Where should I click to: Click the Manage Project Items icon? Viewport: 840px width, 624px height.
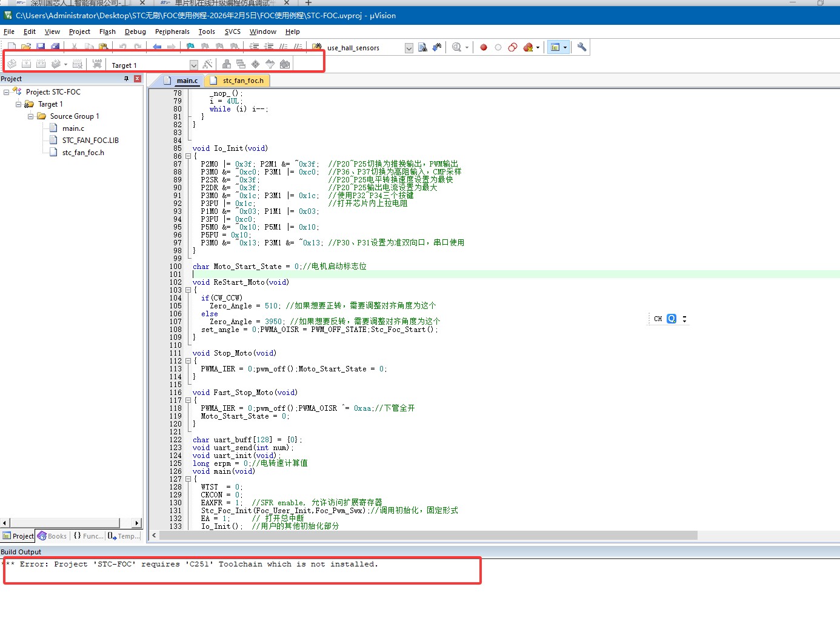tap(226, 64)
